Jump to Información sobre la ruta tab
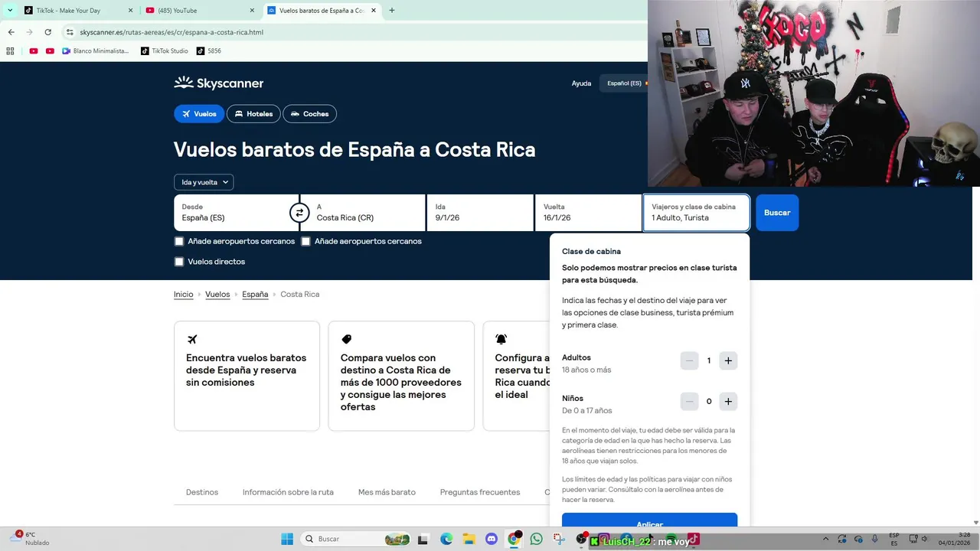This screenshot has height=551, width=980. [288, 492]
